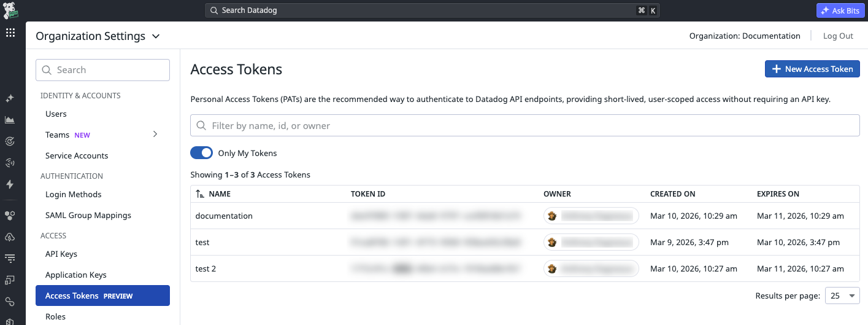This screenshot has height=325, width=868.
Task: Click the chain link icon in sidebar
Action: (10, 301)
